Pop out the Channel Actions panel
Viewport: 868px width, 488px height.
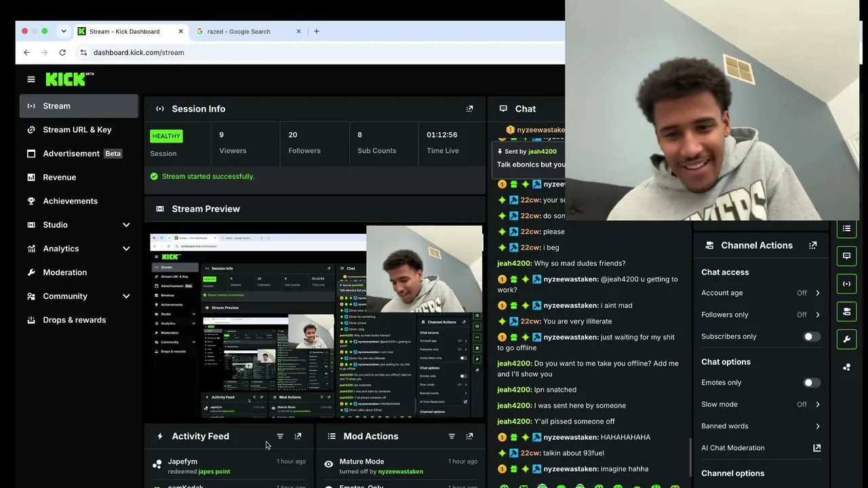tap(812, 245)
